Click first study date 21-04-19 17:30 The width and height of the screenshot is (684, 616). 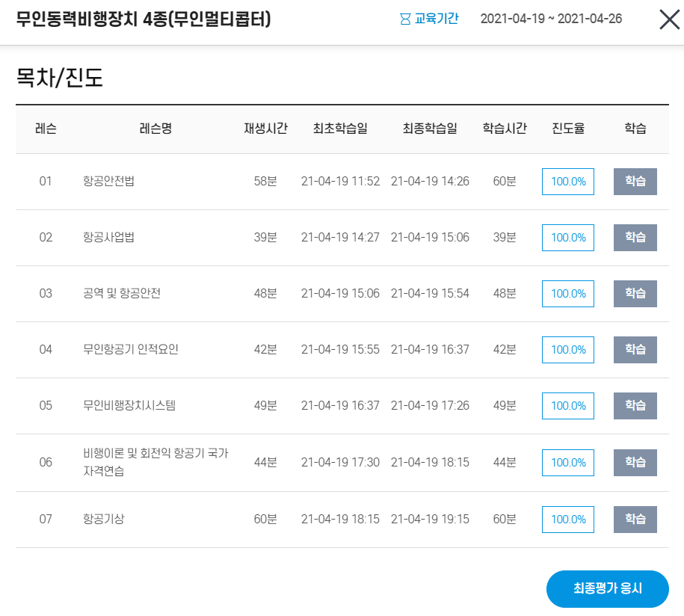[340, 462]
